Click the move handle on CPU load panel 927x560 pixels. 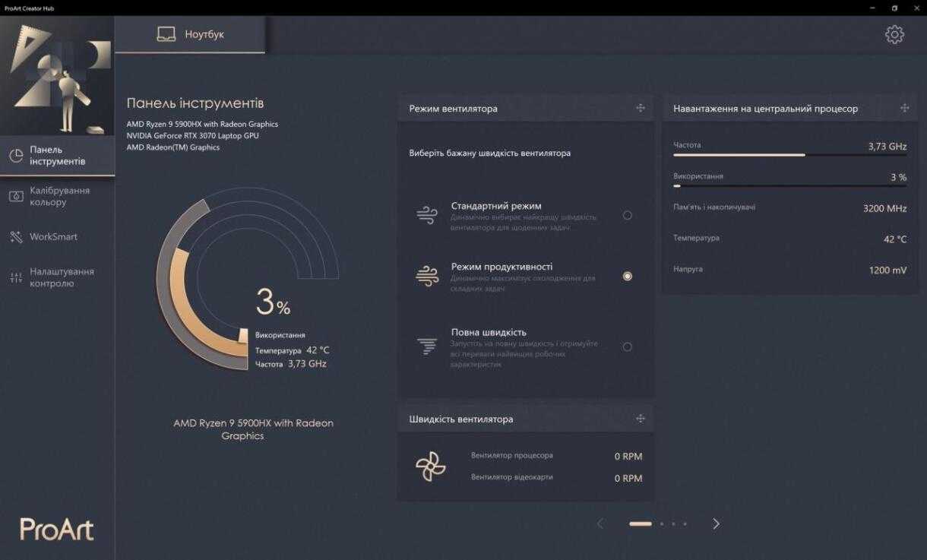pos(904,108)
